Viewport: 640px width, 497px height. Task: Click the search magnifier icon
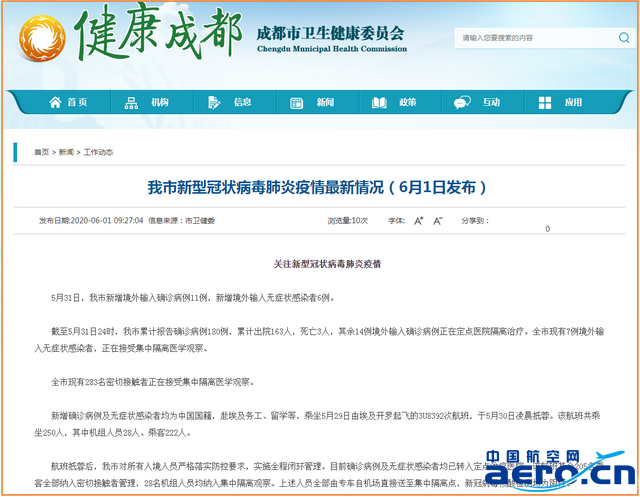(624, 38)
